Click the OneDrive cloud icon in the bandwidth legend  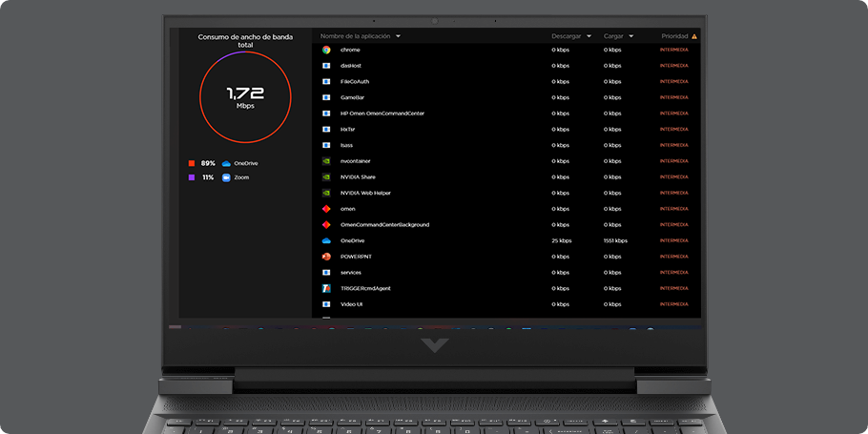coord(226,163)
